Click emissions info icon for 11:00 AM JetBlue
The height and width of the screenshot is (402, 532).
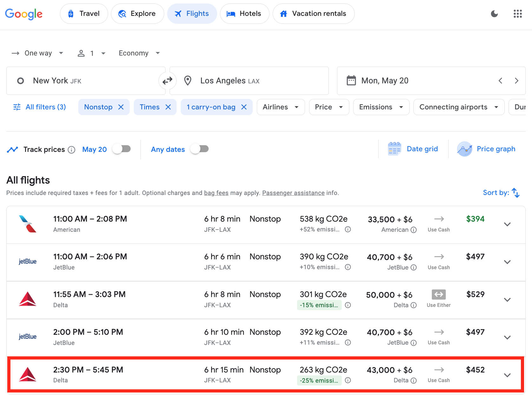click(x=348, y=267)
